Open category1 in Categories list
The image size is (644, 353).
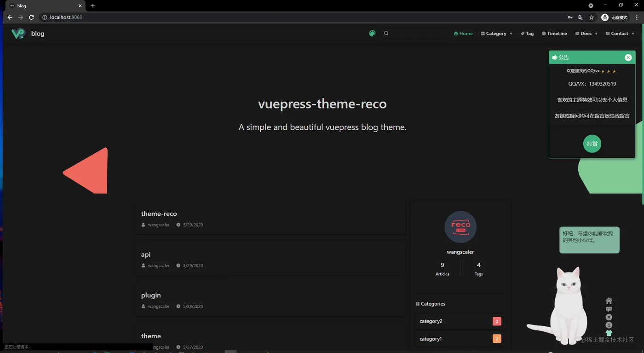coord(460,339)
